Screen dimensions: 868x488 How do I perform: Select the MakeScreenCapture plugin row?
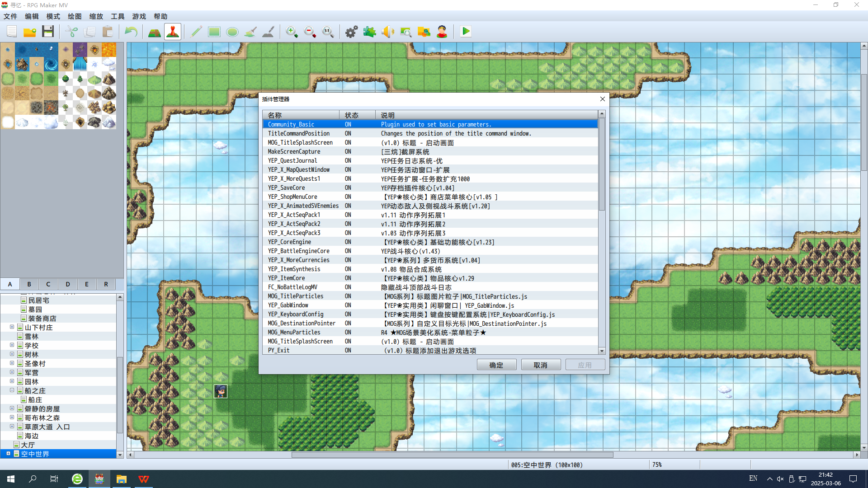point(430,151)
